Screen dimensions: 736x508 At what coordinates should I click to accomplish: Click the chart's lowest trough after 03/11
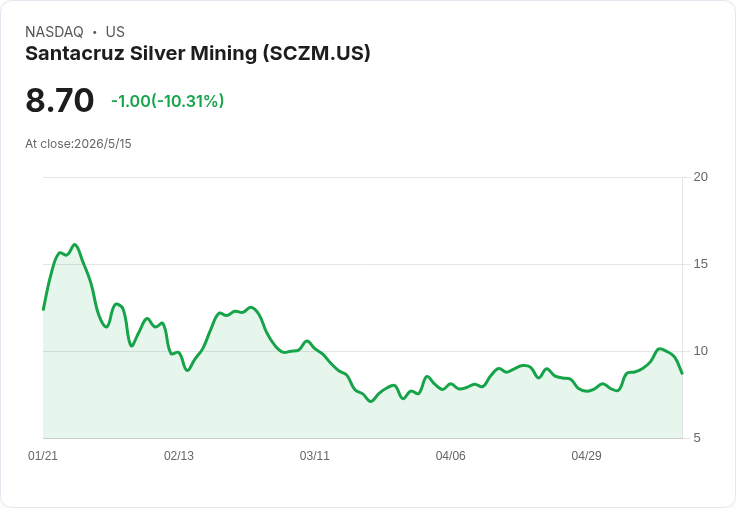[371, 401]
